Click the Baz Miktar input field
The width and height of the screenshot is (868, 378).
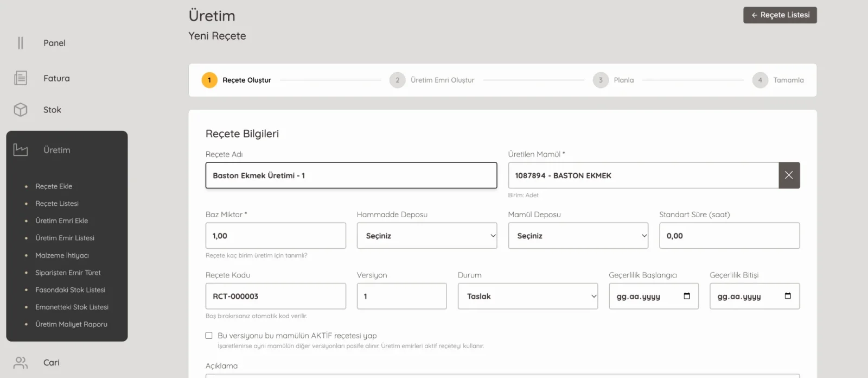point(276,236)
